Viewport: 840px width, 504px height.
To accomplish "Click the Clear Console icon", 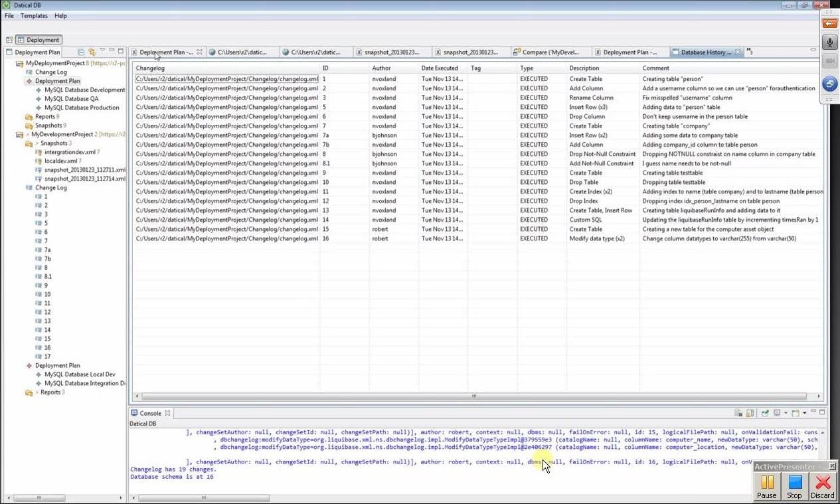I will tap(738, 413).
